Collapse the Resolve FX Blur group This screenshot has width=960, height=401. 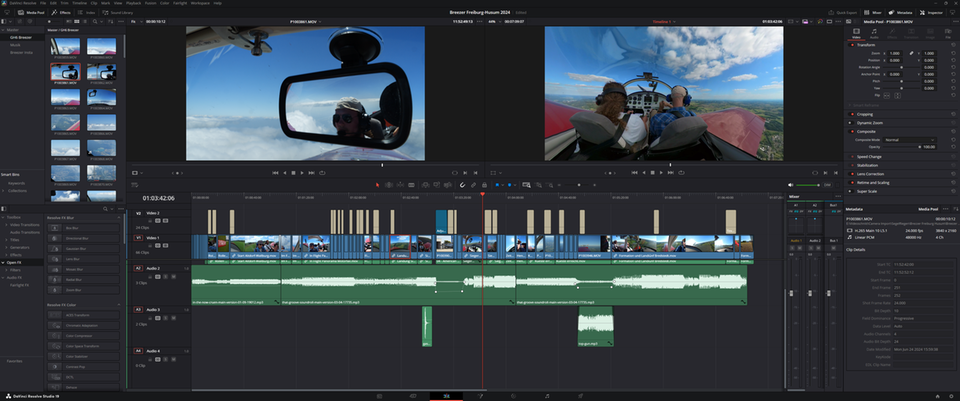[119, 218]
